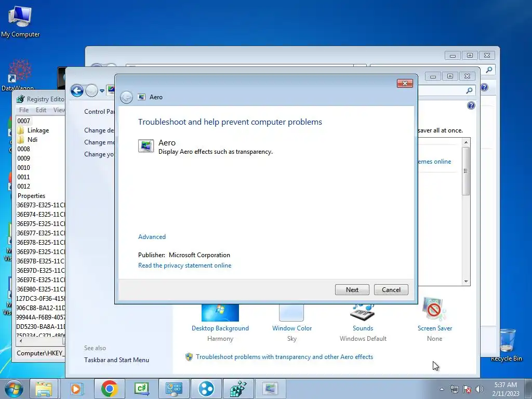
Task: Open the Desktop Background settings
Action: (x=220, y=313)
